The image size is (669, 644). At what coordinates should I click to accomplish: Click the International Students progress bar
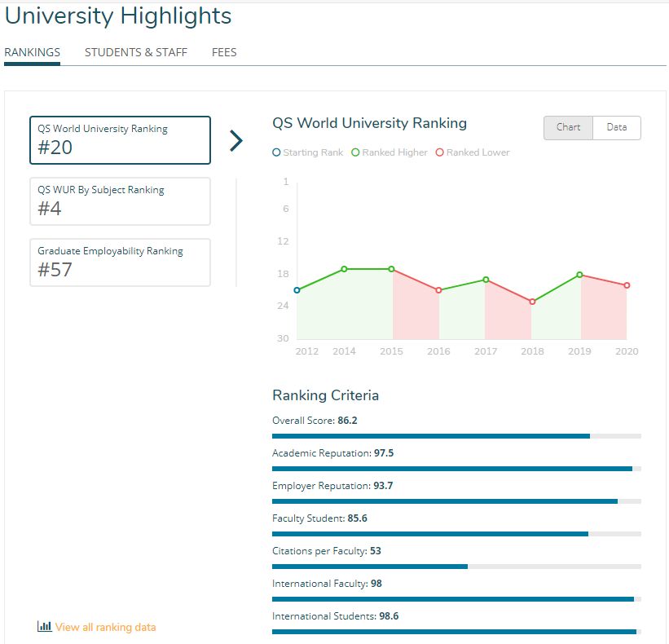456,632
